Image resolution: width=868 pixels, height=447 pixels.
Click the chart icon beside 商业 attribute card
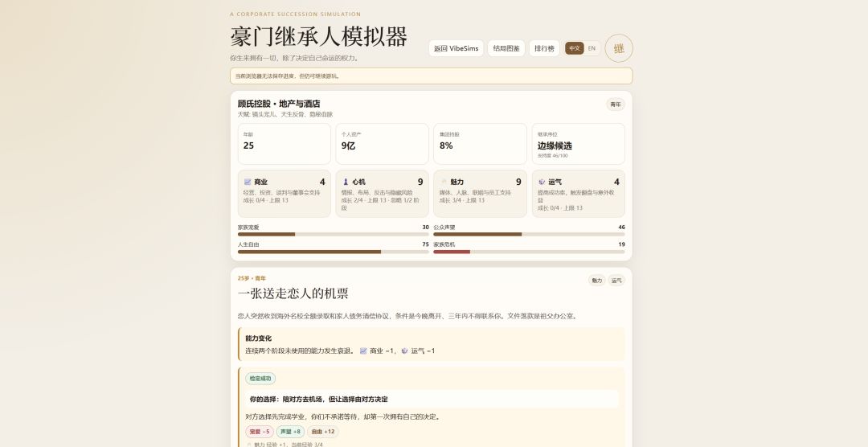click(248, 182)
